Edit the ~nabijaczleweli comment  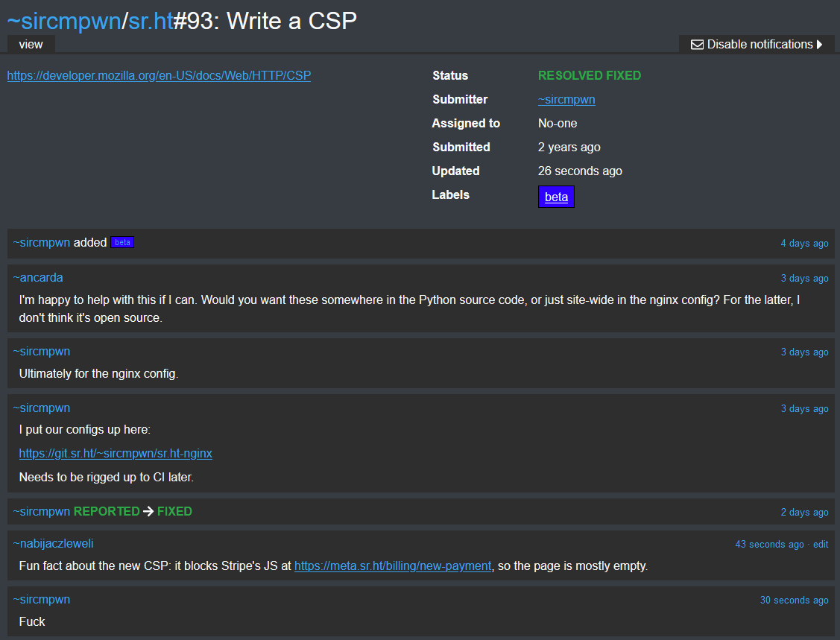coord(821,545)
